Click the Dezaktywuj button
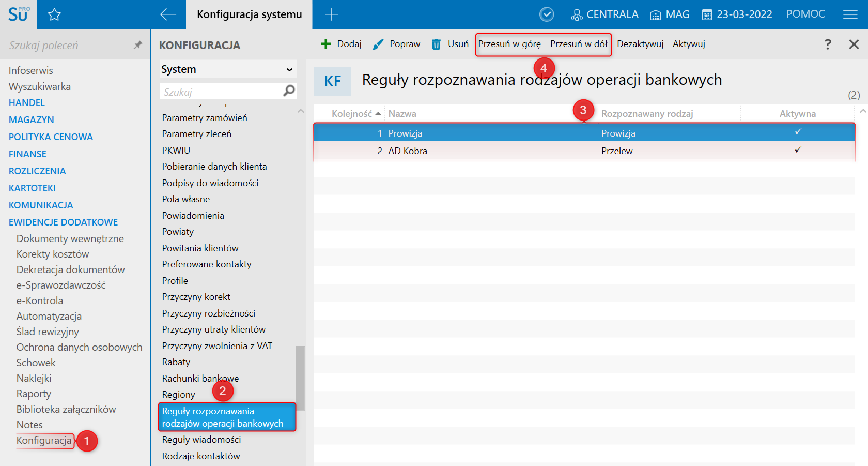Screen dimensions: 868x466 point(640,44)
